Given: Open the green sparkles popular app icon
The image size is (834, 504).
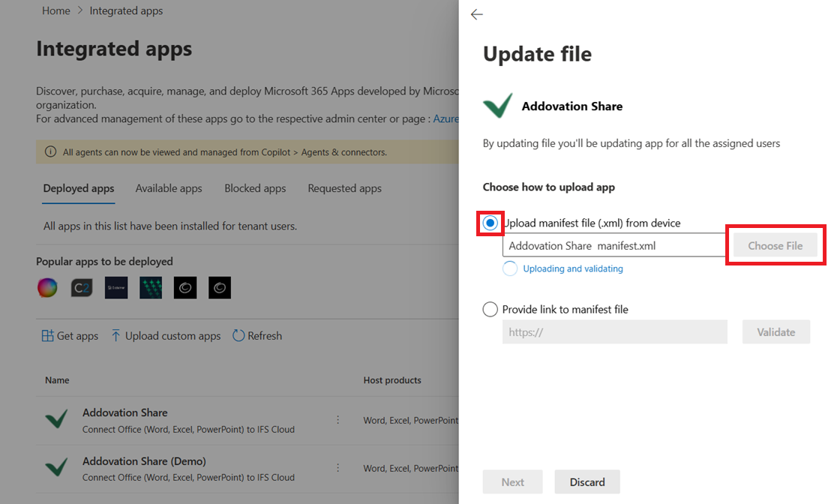Looking at the screenshot, I should [151, 288].
